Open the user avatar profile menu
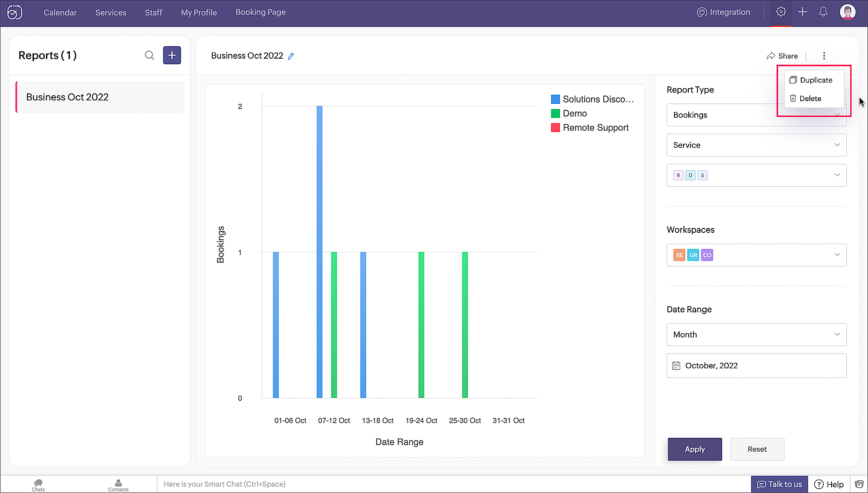The image size is (868, 493). tap(848, 12)
